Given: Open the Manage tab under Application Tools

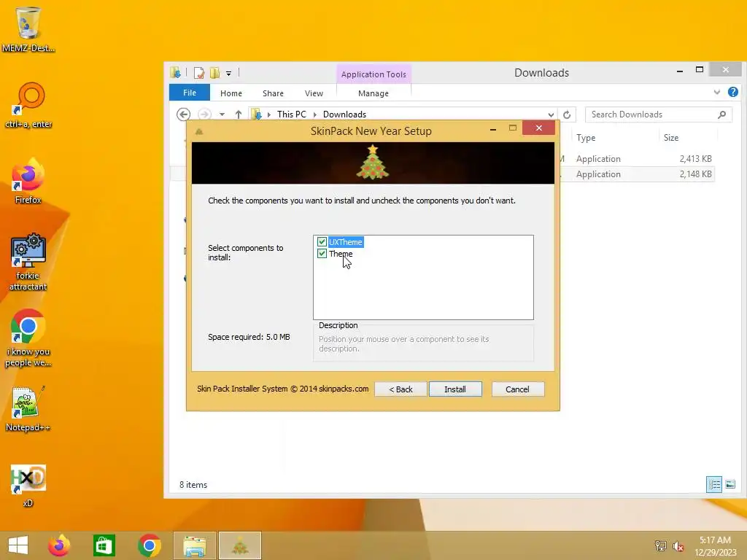Looking at the screenshot, I should (373, 93).
